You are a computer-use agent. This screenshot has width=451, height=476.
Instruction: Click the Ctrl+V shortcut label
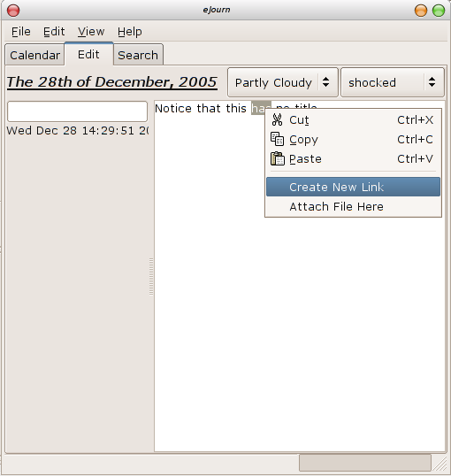(416, 158)
